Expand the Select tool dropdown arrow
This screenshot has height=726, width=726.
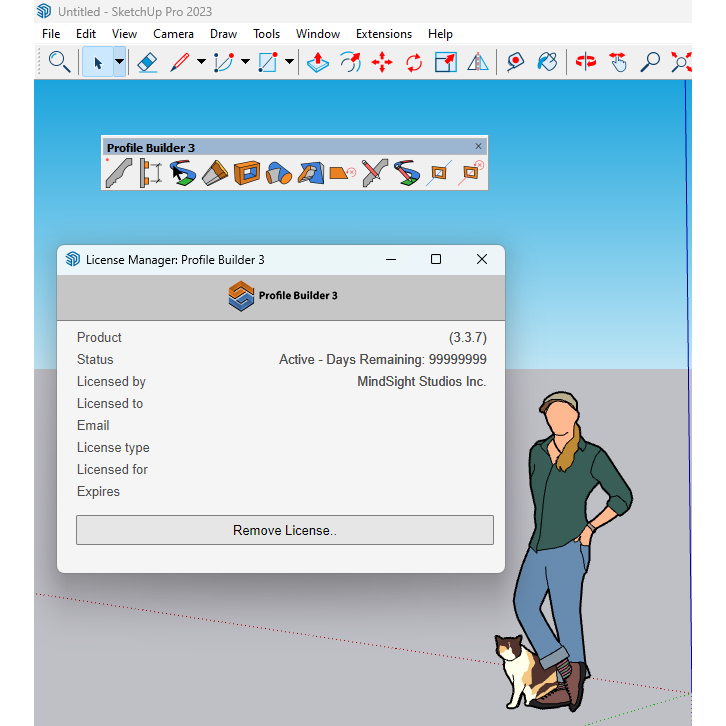coord(119,62)
